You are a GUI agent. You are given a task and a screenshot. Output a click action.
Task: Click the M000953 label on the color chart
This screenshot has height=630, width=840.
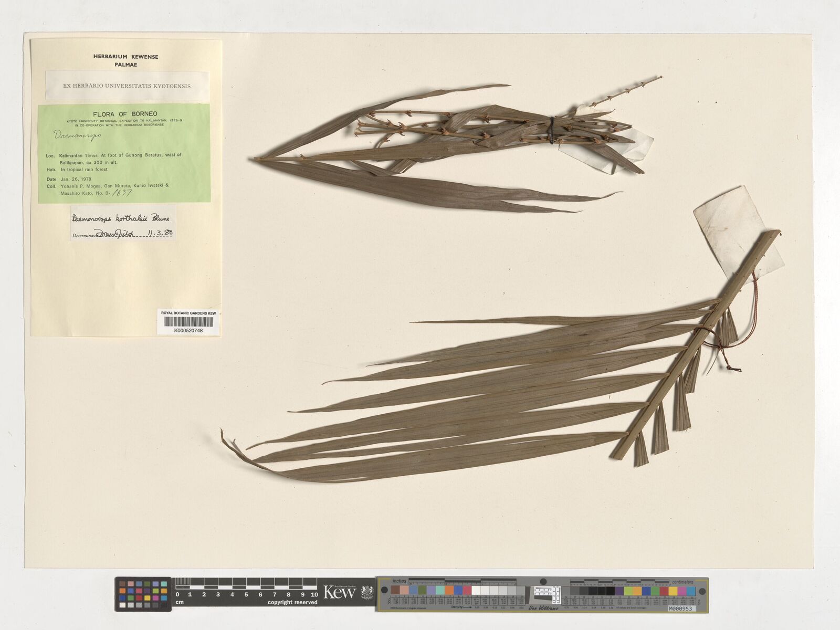687,609
